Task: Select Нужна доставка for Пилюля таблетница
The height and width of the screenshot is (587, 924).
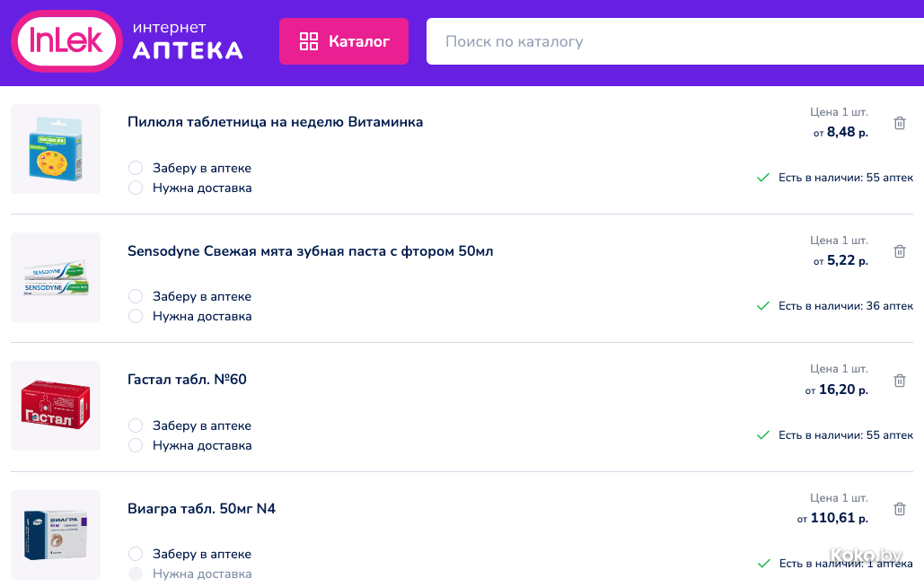Action: pos(136,188)
